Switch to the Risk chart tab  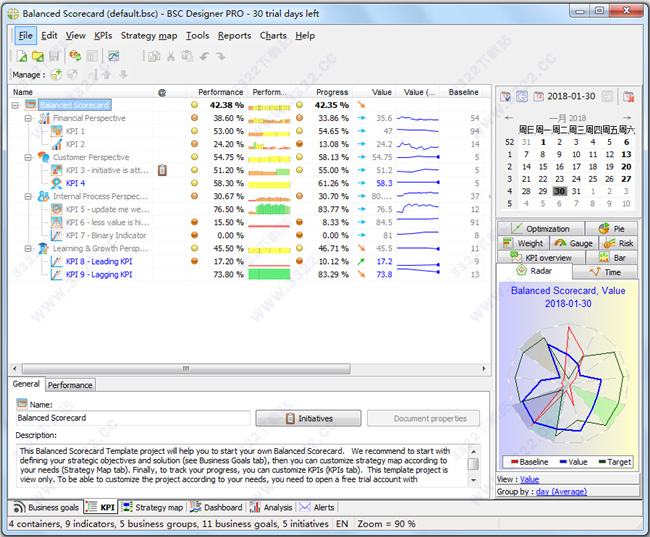(618, 243)
